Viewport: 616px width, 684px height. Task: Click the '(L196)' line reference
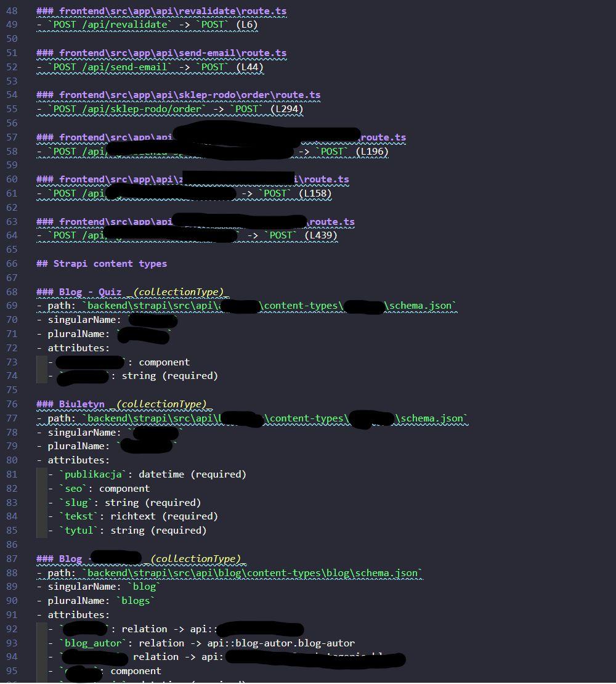tap(372, 152)
